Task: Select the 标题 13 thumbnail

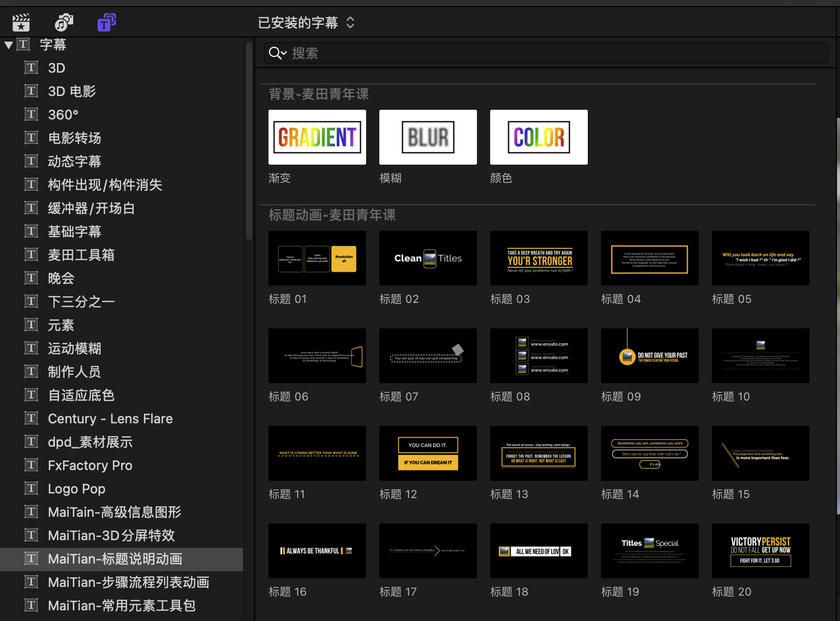Action: (539, 453)
